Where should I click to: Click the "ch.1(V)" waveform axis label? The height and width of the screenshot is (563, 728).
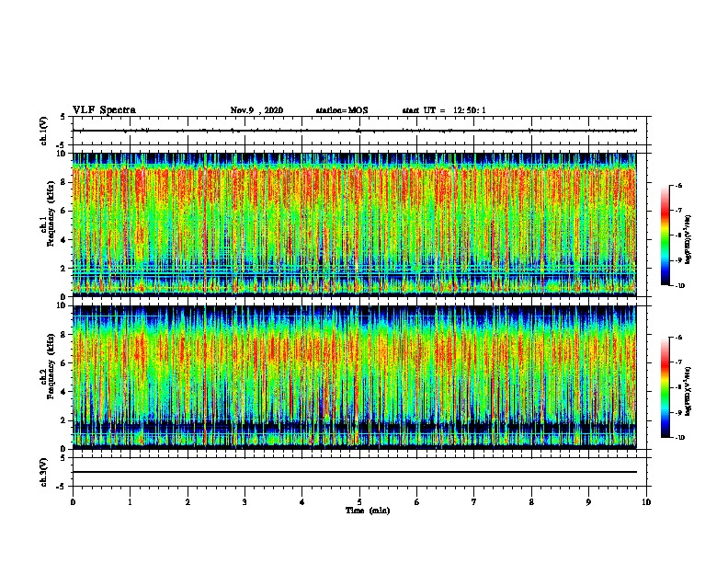point(43,131)
